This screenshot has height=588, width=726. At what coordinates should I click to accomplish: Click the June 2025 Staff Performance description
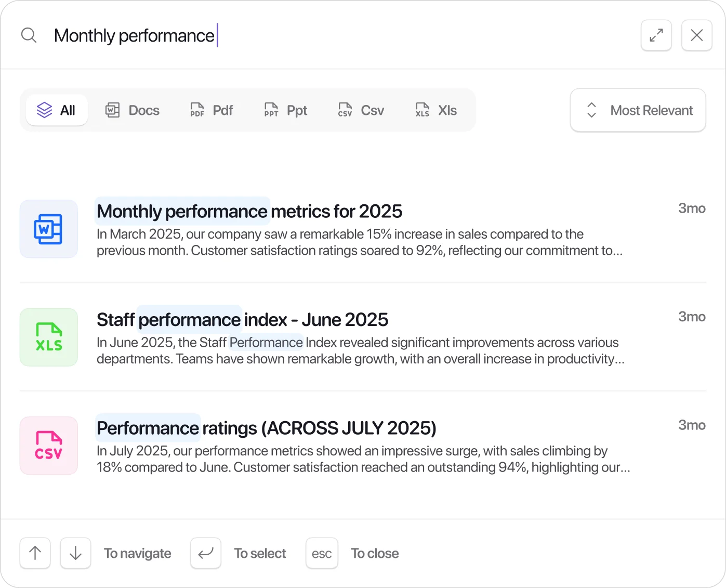[x=361, y=351]
